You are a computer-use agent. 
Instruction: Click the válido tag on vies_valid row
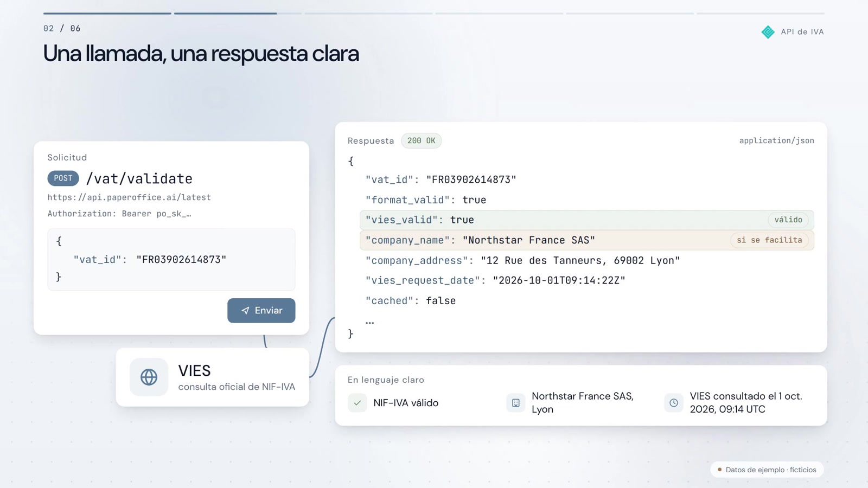pos(788,220)
